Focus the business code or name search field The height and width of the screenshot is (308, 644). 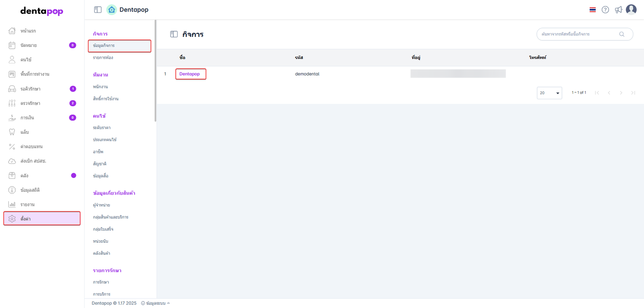tap(585, 34)
